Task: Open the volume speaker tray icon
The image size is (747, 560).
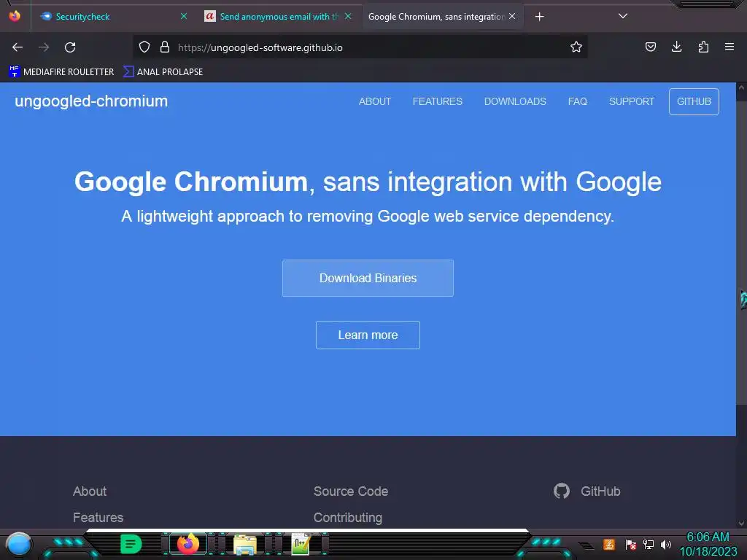Action: pos(665,544)
